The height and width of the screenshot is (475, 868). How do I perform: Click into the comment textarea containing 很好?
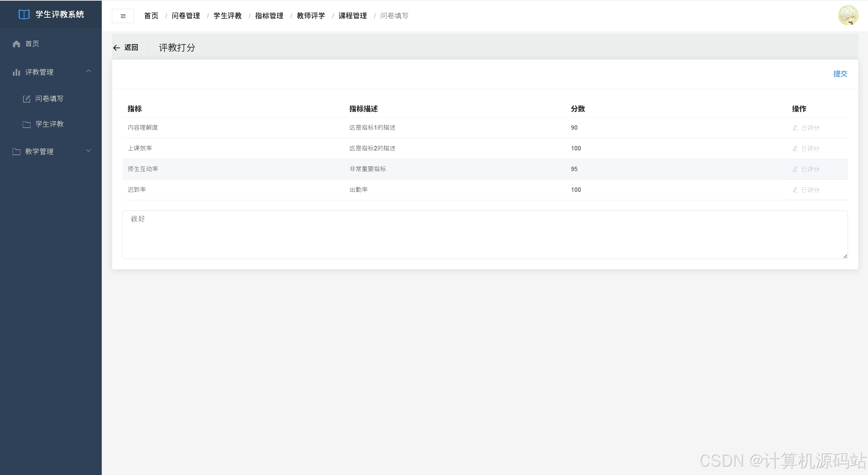click(485, 235)
